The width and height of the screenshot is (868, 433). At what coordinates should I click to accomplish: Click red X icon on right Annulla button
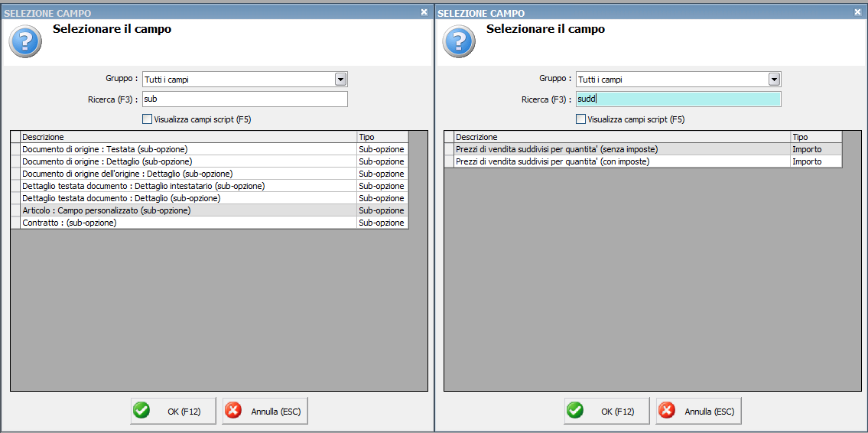click(x=668, y=411)
